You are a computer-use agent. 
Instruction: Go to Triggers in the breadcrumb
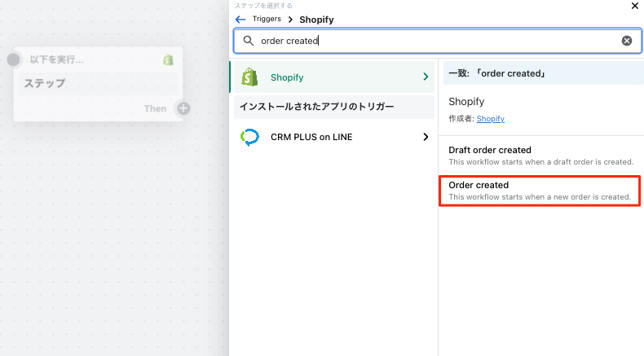(x=267, y=19)
